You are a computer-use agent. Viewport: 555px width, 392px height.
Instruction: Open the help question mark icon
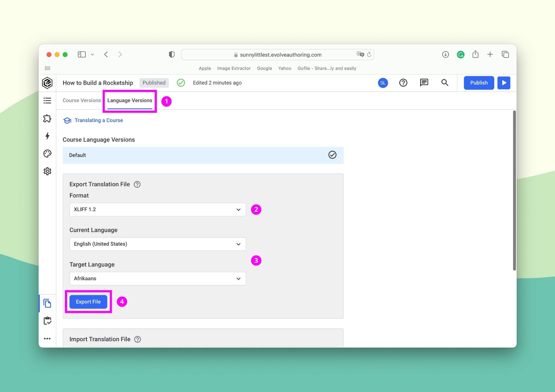403,83
